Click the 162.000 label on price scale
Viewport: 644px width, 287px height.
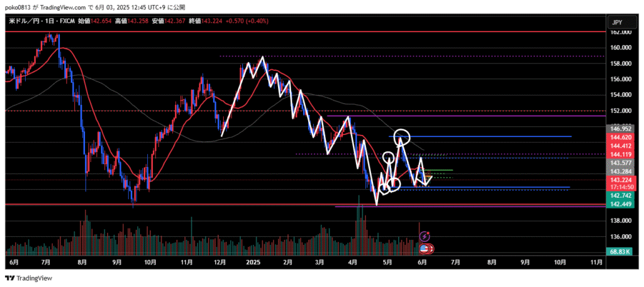point(621,31)
